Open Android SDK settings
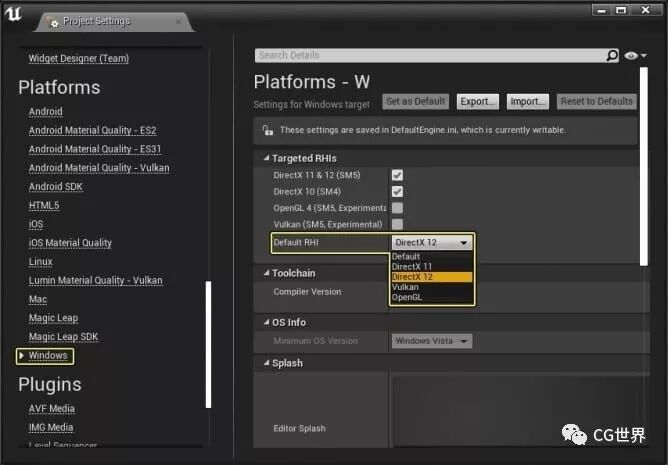 (56, 187)
